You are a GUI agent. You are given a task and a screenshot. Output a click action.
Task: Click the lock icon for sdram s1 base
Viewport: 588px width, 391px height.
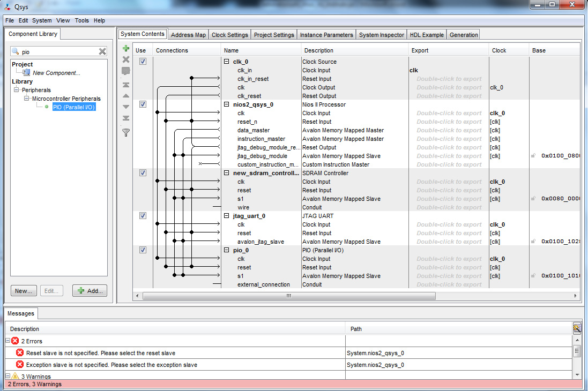(x=533, y=198)
